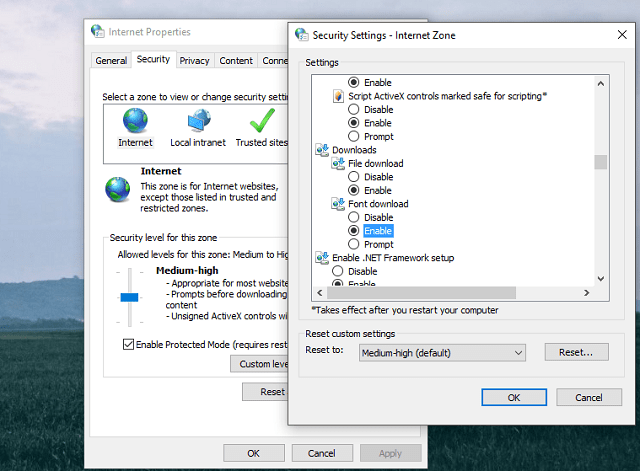Click the settings list scroll-down arrow

point(600,279)
